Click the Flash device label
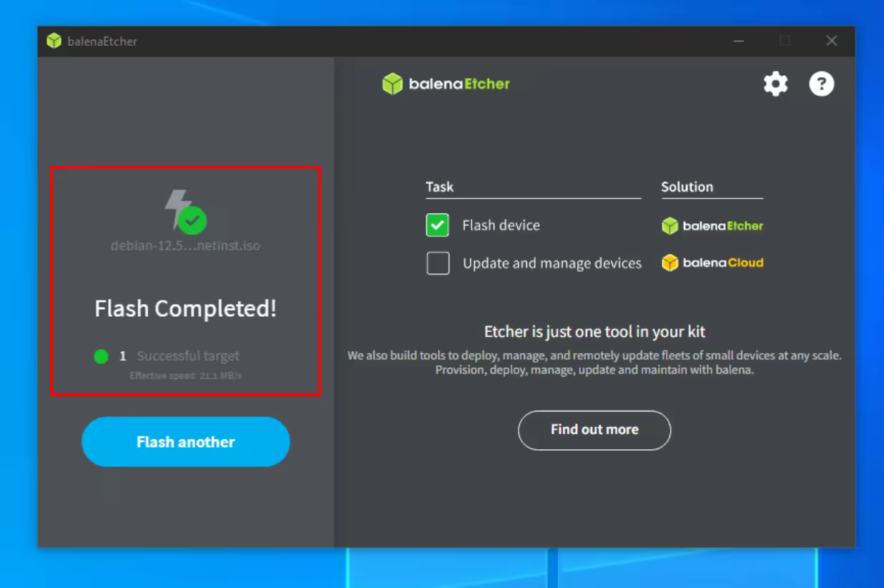Viewport: 884px width, 588px height. click(501, 225)
